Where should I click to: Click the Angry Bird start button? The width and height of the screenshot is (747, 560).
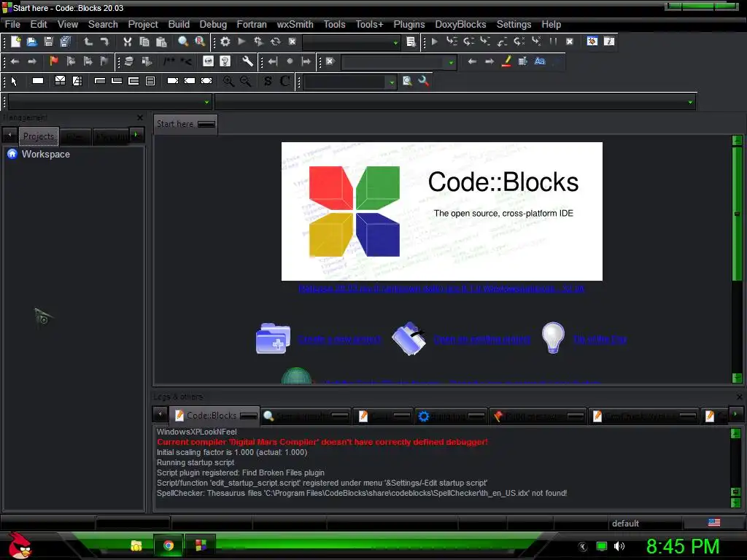[20, 545]
